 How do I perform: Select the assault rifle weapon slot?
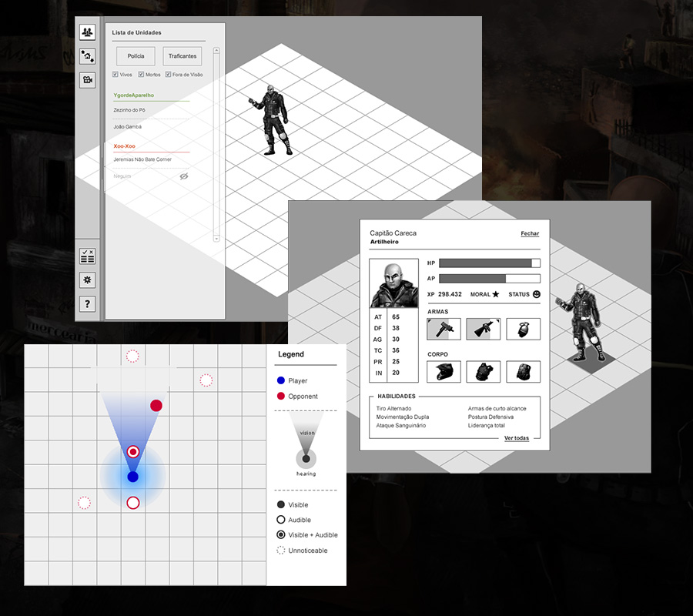coord(483,329)
